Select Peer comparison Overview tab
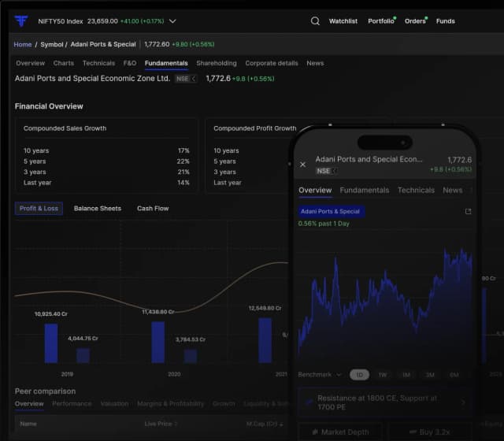 click(29, 404)
